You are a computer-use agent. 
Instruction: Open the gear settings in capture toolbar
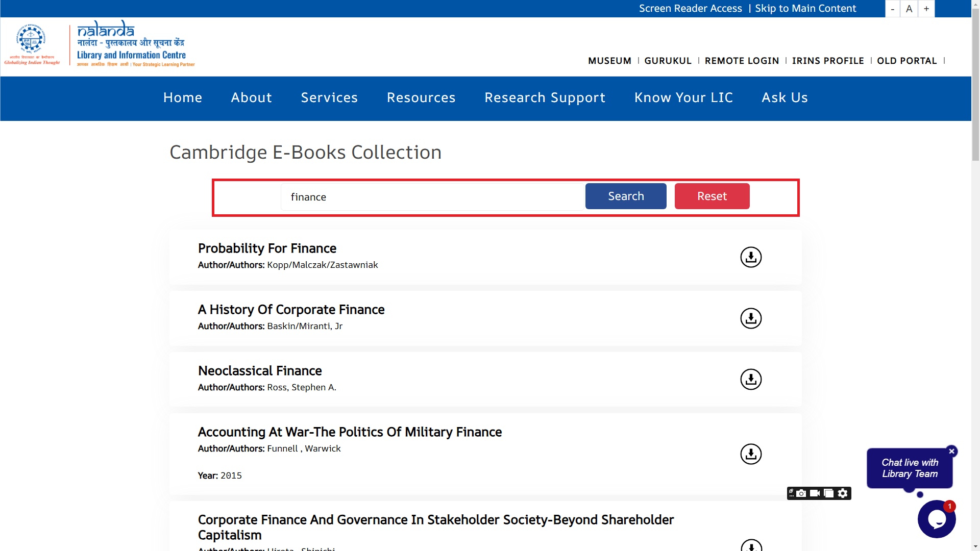tap(843, 493)
